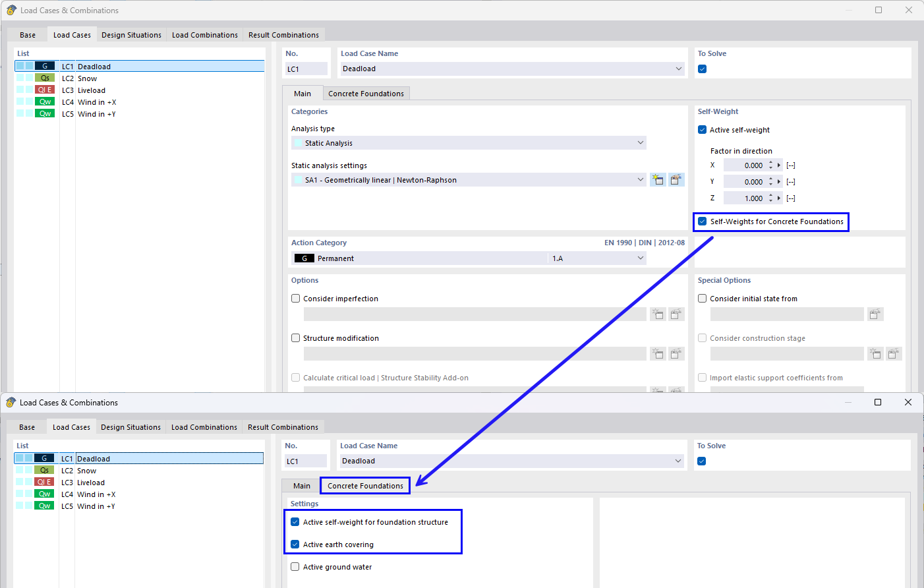The width and height of the screenshot is (924, 588).
Task: Select LC4 Wind in +X in upper list
Action: tap(140, 102)
